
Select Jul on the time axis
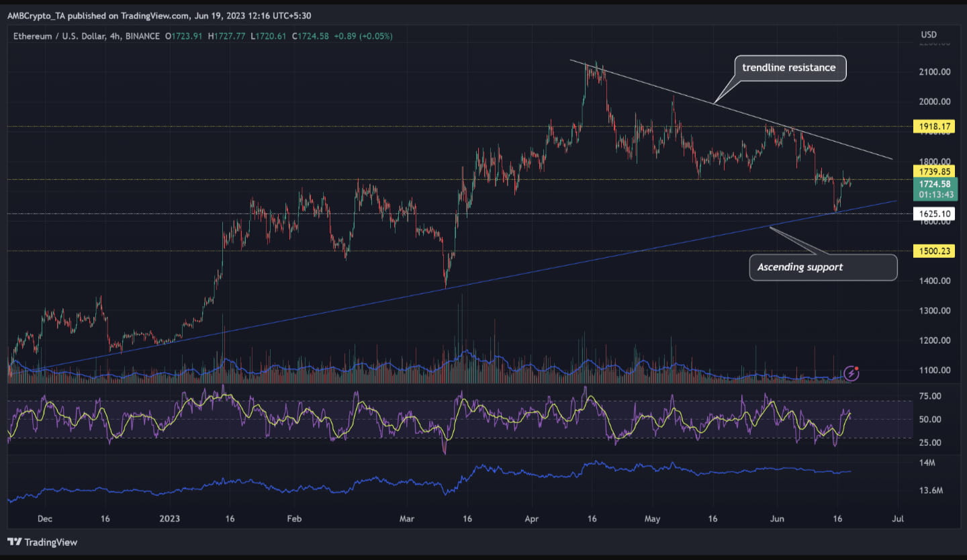pos(898,518)
